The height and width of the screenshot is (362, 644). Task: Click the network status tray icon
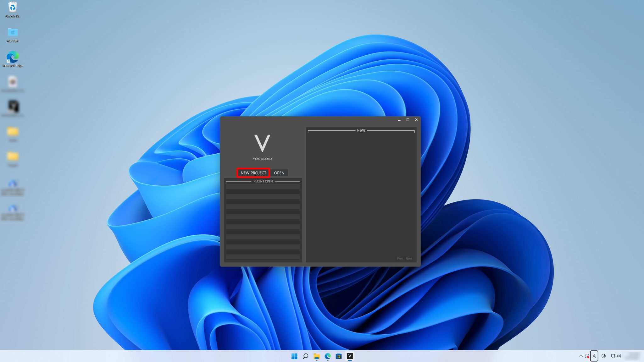tap(613, 356)
